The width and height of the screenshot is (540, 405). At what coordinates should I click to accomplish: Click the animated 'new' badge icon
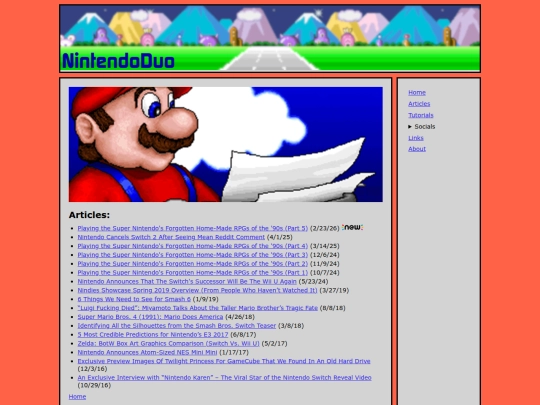(352, 227)
